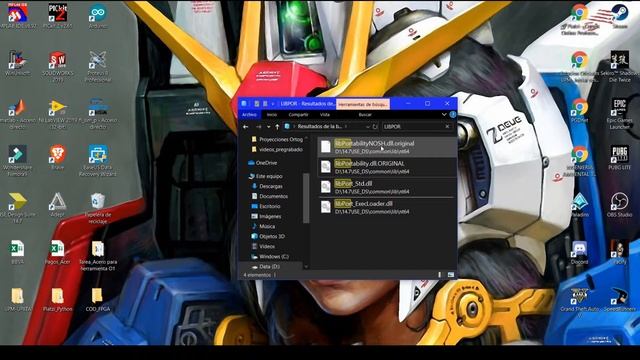Select the libPort_Std.dll file

click(387, 187)
